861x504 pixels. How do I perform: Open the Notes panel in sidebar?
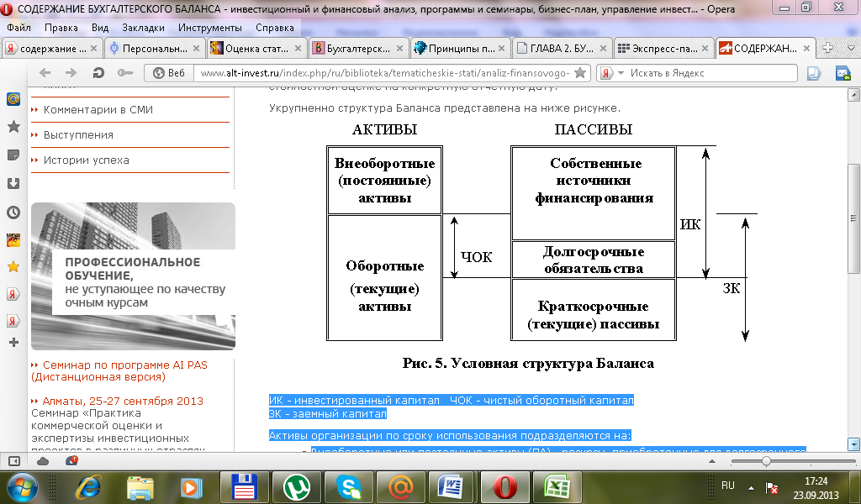click(x=13, y=155)
